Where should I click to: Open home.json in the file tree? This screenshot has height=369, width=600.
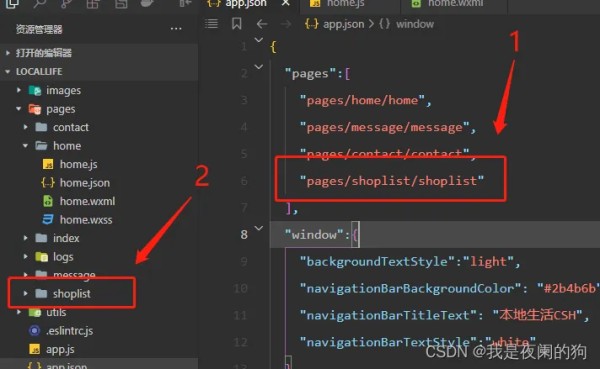(x=85, y=183)
